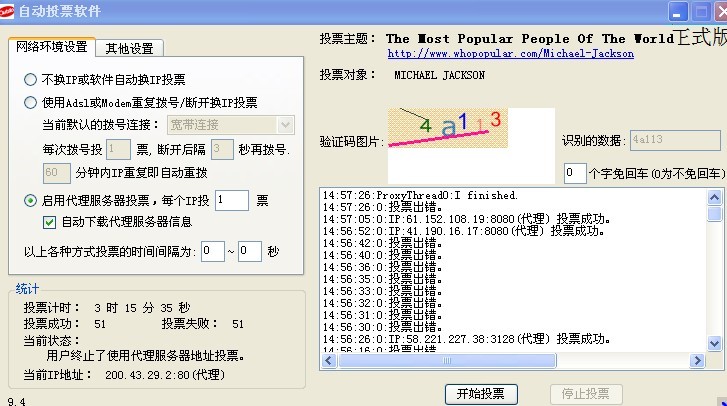Toggle 自动下载代理服务器信息 checkbox
This screenshot has height=406, width=727.
pos(51,222)
